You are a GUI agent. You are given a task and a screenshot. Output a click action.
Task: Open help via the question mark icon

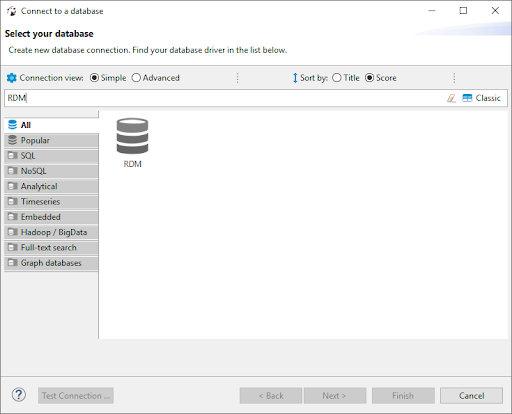pos(19,395)
